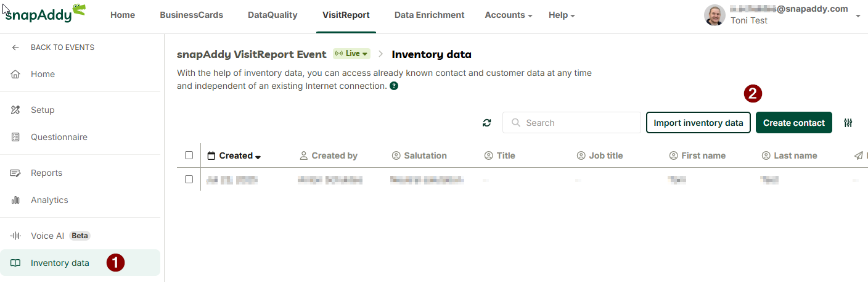Select all rows with header checkbox

[x=189, y=156]
